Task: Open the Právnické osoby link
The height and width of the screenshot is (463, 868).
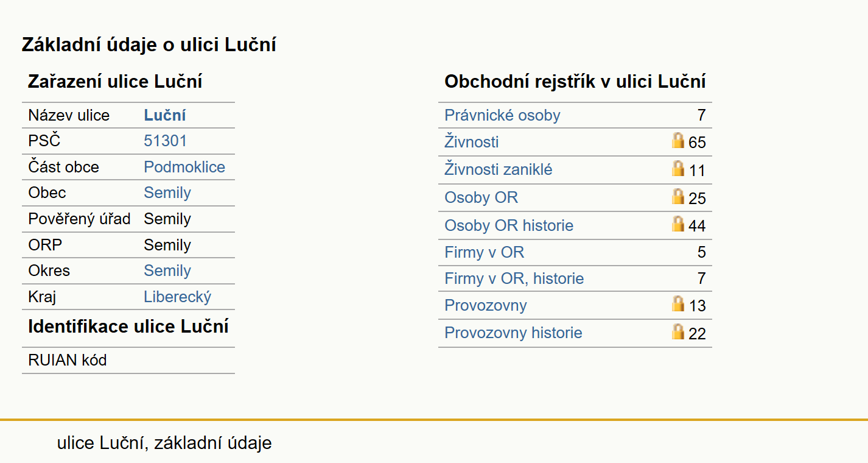Action: (x=502, y=115)
